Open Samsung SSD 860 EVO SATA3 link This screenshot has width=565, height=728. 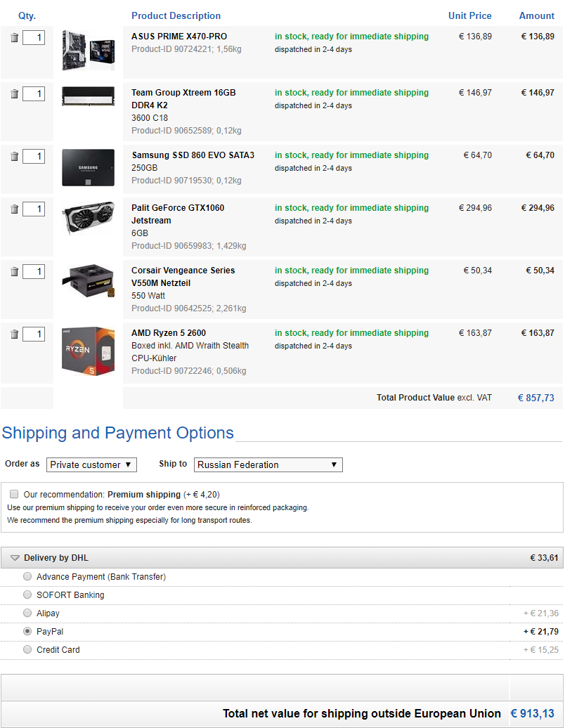(x=193, y=155)
